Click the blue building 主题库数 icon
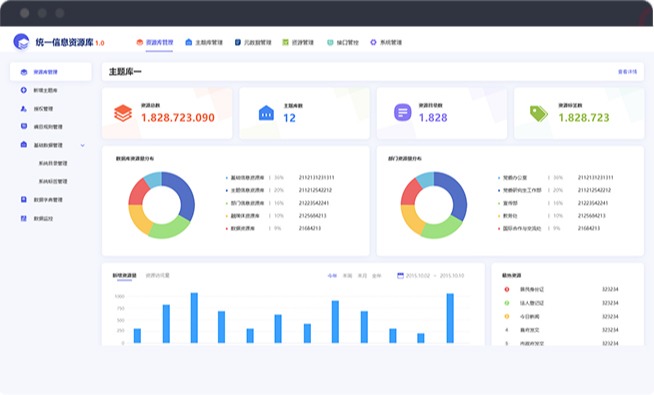Image resolution: width=654 pixels, height=395 pixels. (x=266, y=113)
